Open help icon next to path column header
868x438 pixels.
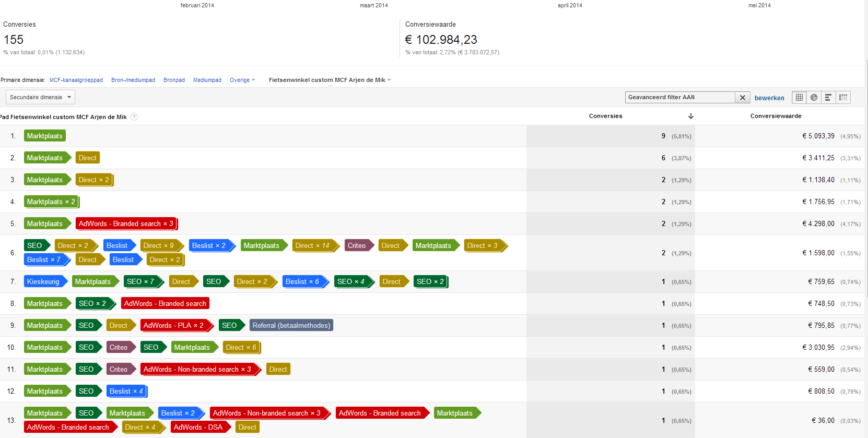point(134,117)
